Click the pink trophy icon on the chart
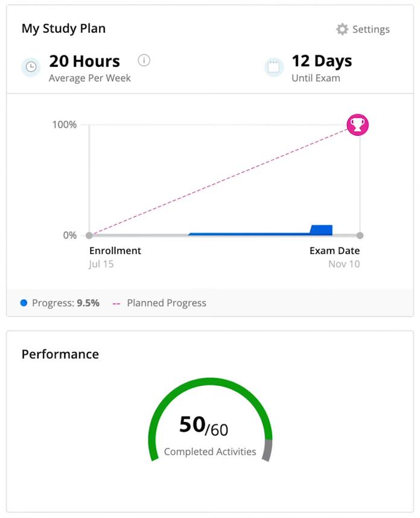 coord(357,125)
